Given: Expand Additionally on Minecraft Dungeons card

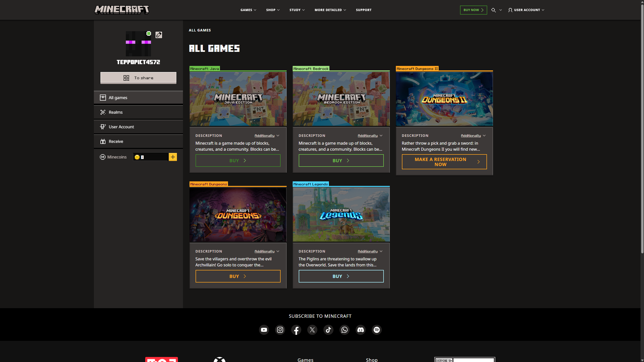Looking at the screenshot, I should (267, 251).
